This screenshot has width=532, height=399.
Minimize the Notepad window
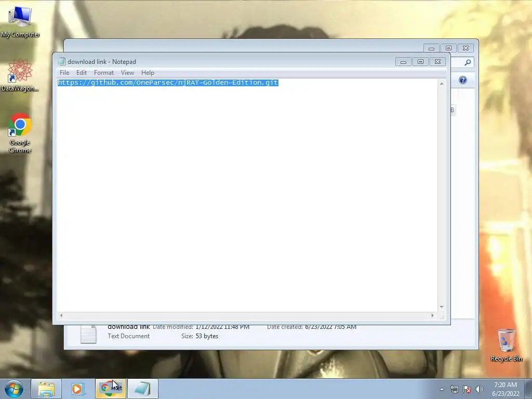click(x=403, y=62)
